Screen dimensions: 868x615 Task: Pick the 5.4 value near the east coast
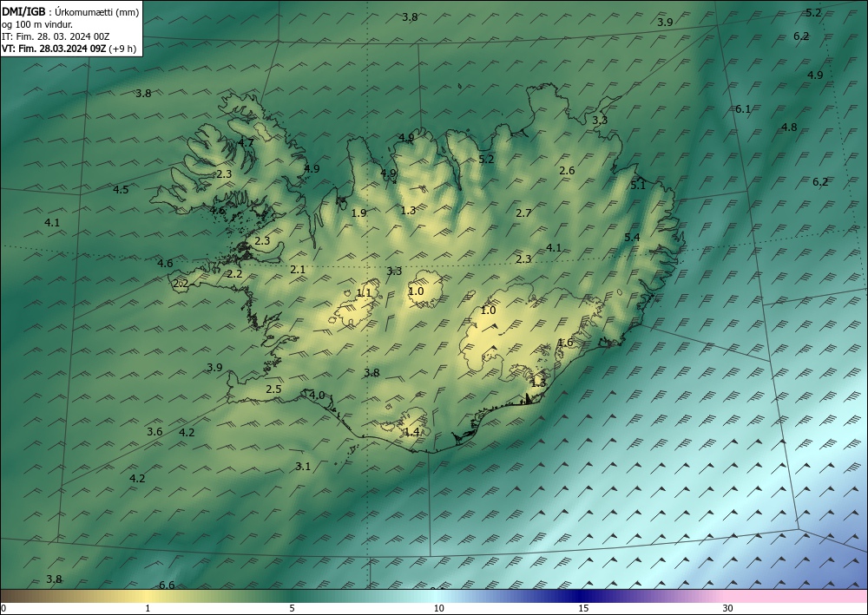tap(632, 238)
